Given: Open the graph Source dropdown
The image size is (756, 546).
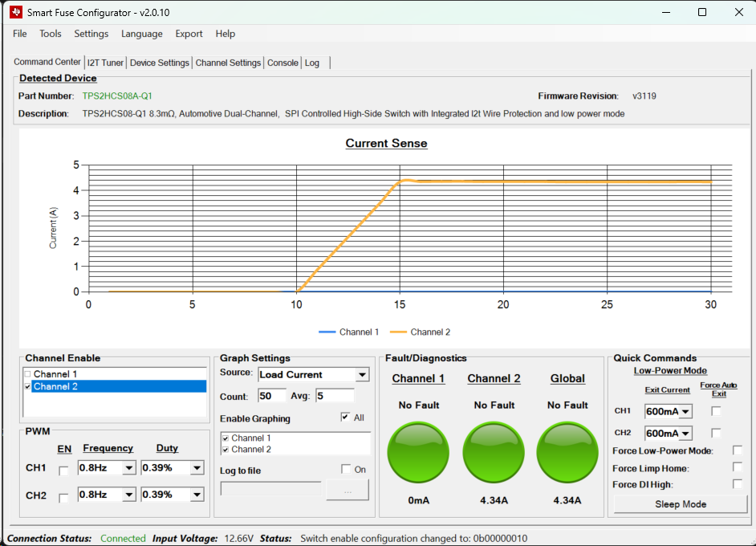Looking at the screenshot, I should (x=362, y=375).
